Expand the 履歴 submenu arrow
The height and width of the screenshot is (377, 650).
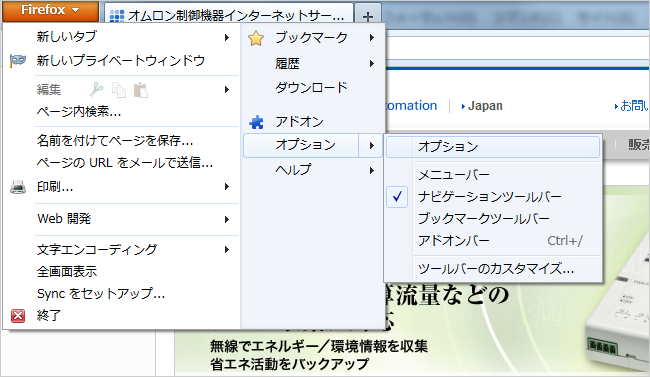(x=372, y=63)
